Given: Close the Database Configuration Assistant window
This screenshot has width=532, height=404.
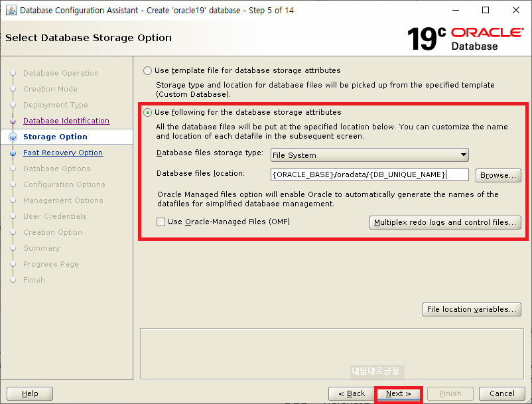Looking at the screenshot, I should click(x=516, y=10).
